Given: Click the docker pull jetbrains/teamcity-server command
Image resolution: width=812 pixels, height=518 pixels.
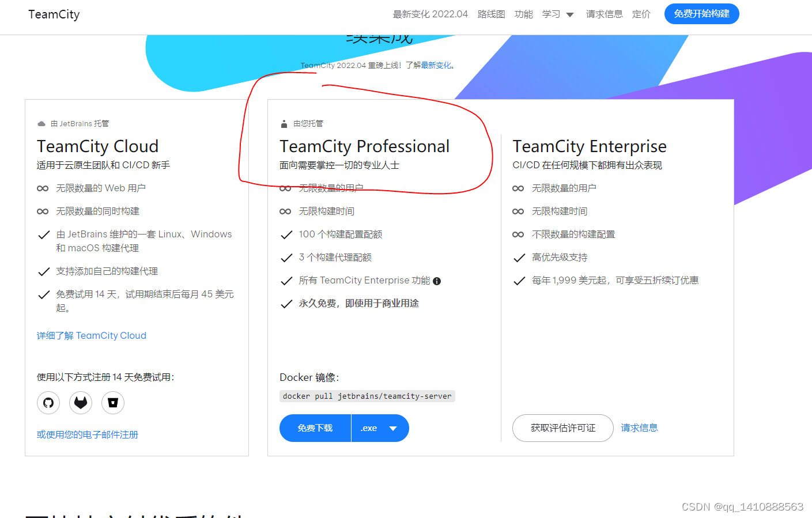Looking at the screenshot, I should pyautogui.click(x=367, y=396).
